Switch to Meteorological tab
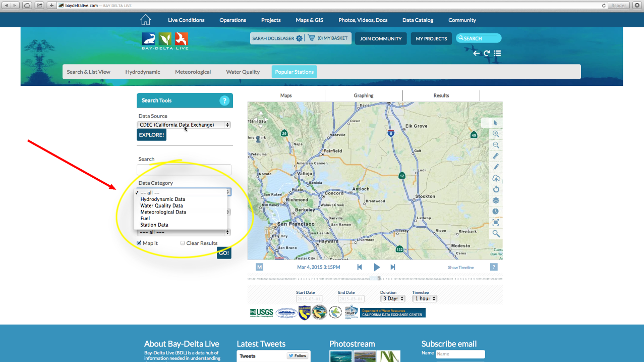Viewport: 644px width, 362px height. (193, 72)
